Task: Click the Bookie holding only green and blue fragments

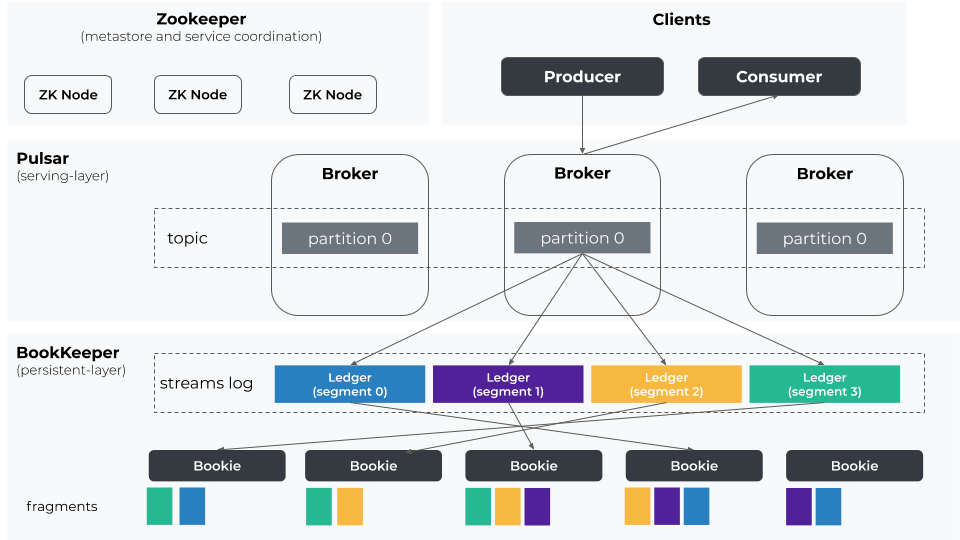Action: coord(217,466)
